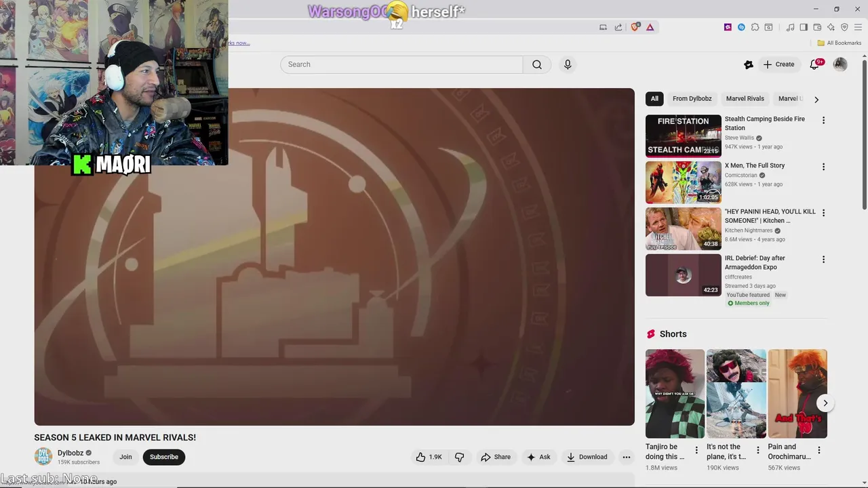This screenshot has height=488, width=868.
Task: Click the Shorts section heading
Action: tap(673, 334)
